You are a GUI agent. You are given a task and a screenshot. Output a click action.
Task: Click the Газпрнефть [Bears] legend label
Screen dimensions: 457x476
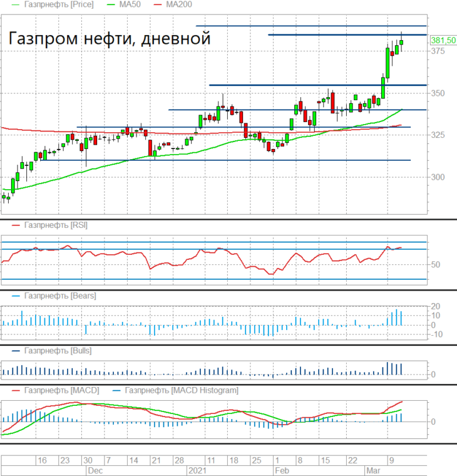(60, 296)
